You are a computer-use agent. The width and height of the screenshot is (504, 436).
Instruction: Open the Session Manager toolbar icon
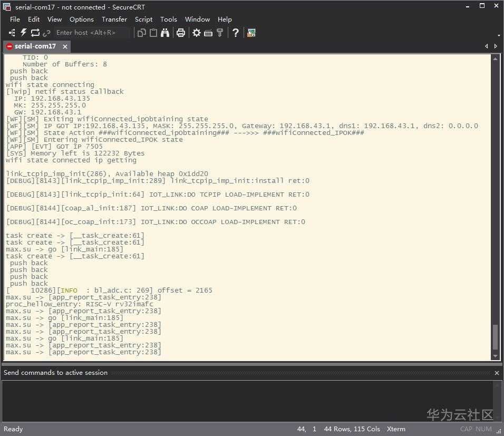12,33
